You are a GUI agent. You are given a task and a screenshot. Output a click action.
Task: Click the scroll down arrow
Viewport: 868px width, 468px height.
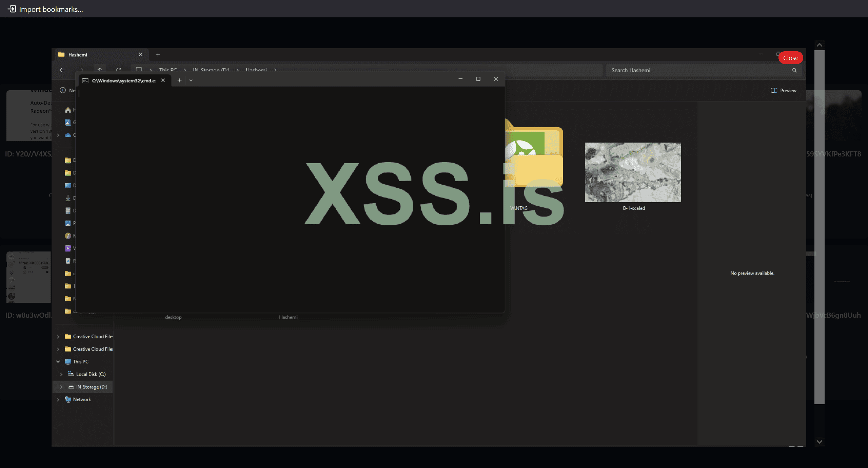coord(820,442)
